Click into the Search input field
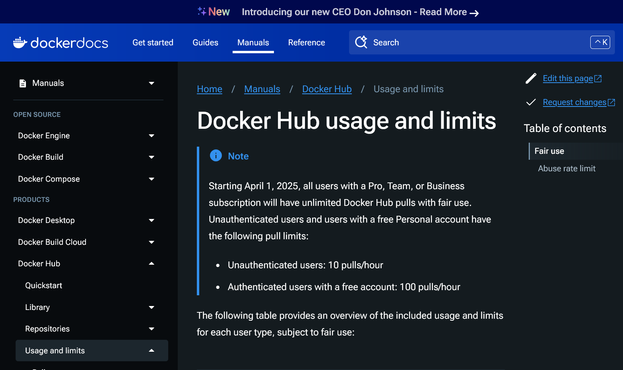623x370 pixels. click(x=482, y=42)
